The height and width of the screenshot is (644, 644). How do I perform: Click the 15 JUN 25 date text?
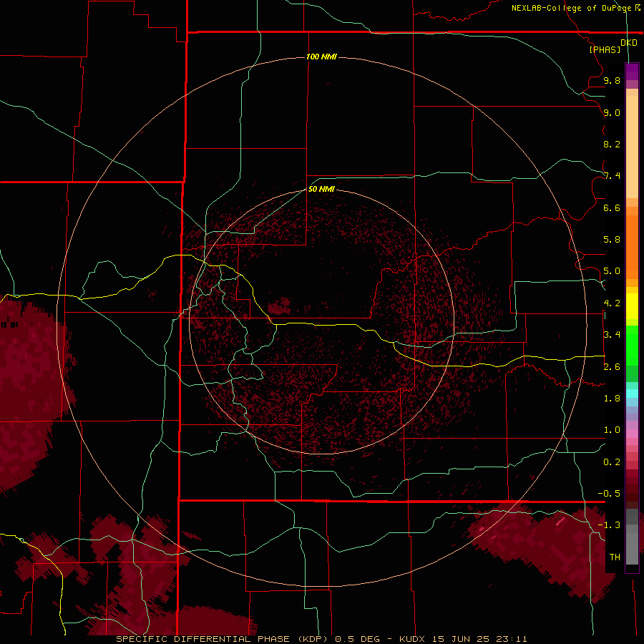[x=460, y=639]
